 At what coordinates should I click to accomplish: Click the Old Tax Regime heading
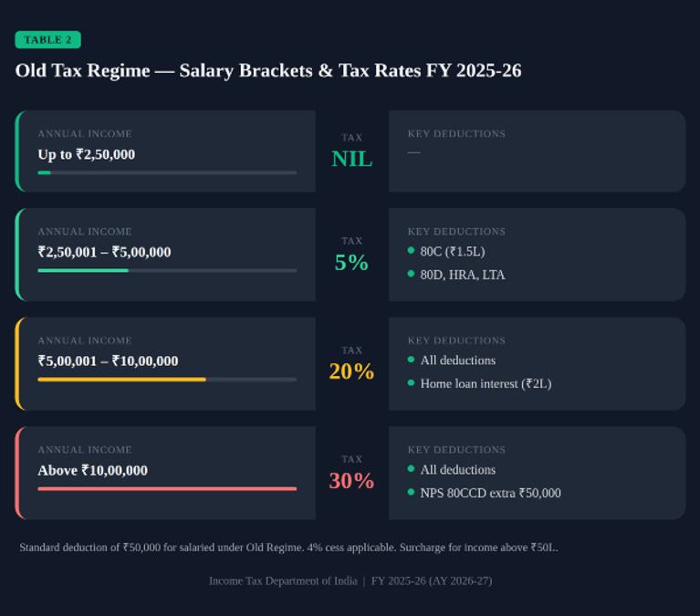pyautogui.click(x=267, y=70)
